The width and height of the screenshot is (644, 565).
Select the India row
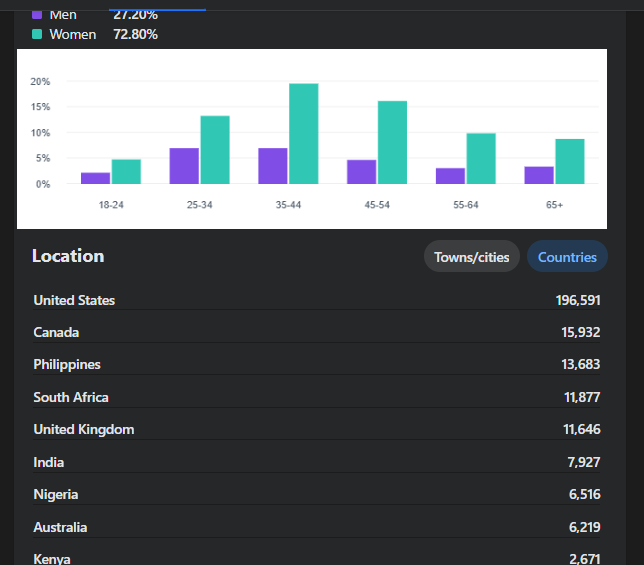(x=317, y=462)
